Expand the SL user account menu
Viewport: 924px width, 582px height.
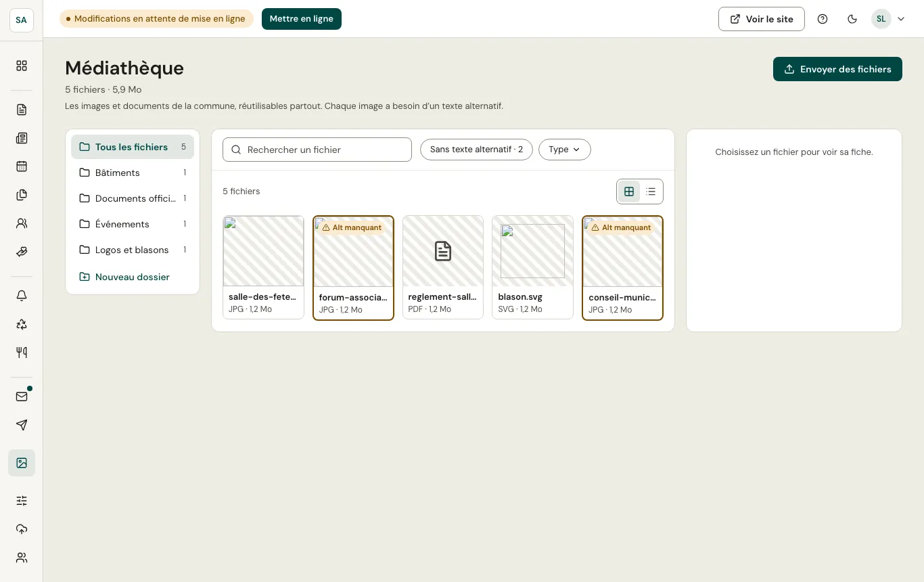(x=888, y=19)
